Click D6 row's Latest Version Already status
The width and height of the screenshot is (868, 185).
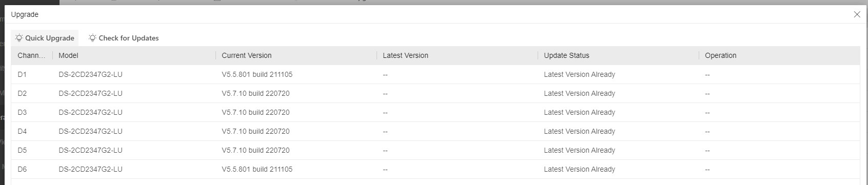point(579,169)
